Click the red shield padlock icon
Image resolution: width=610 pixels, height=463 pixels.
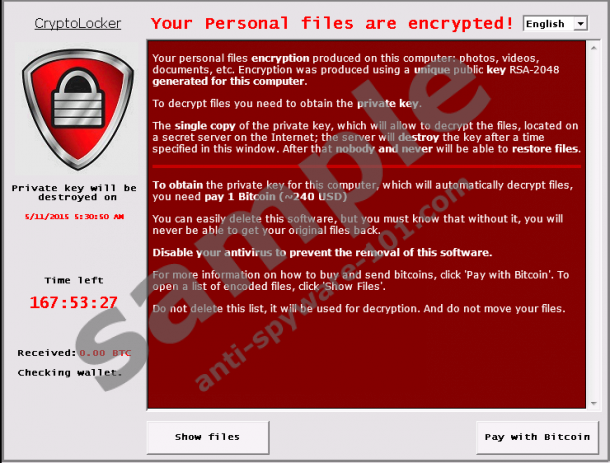78,109
